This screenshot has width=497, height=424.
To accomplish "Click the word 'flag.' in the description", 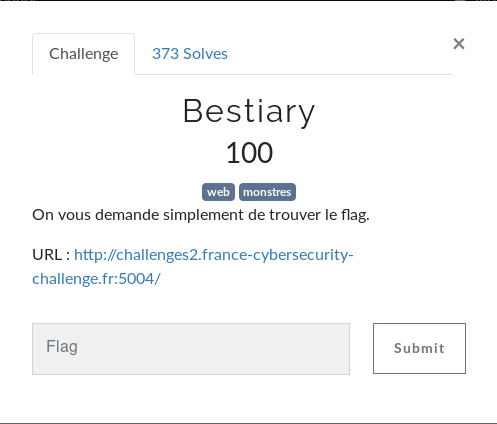I will point(355,215).
